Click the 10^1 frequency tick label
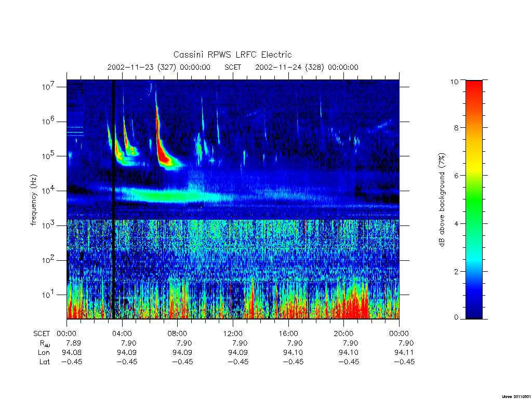This screenshot has width=532, height=399. tap(48, 295)
